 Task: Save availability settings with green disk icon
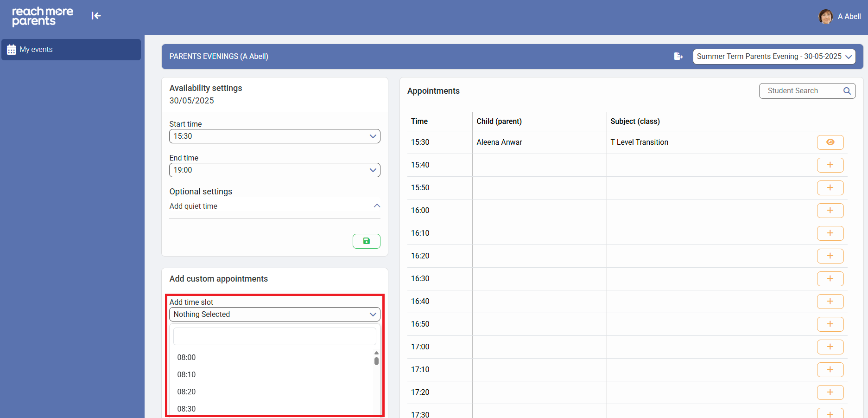pos(366,241)
